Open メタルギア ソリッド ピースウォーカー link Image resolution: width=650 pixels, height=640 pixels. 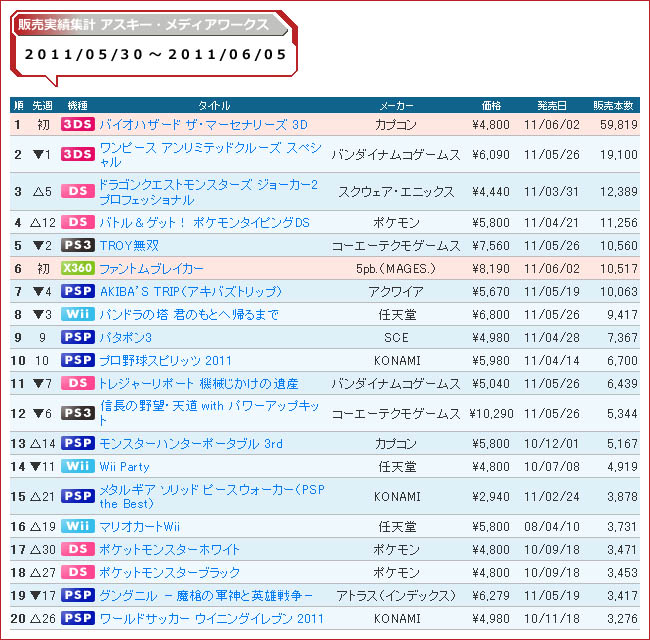pos(212,497)
